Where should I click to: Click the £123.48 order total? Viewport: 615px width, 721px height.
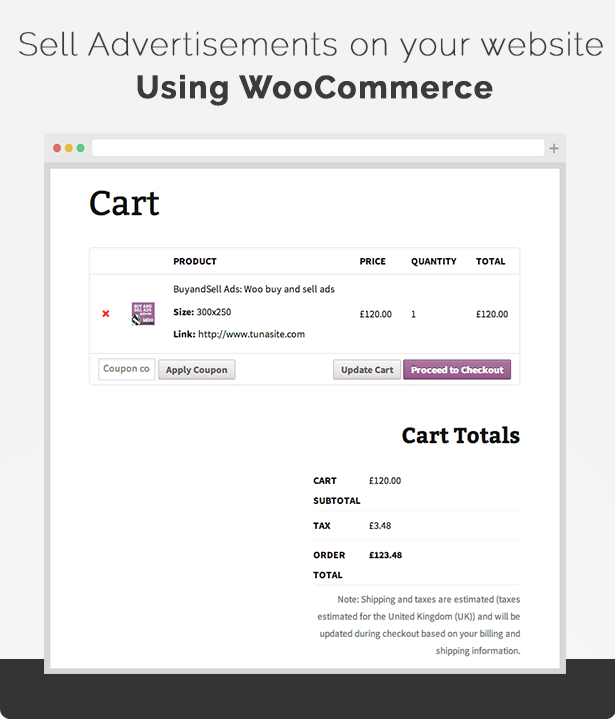pyautogui.click(x=385, y=555)
